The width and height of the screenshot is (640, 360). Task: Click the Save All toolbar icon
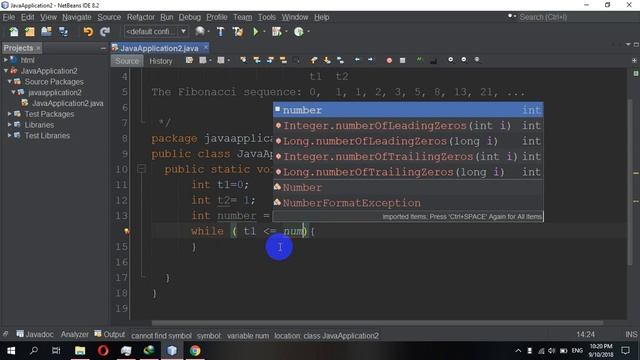[63, 31]
